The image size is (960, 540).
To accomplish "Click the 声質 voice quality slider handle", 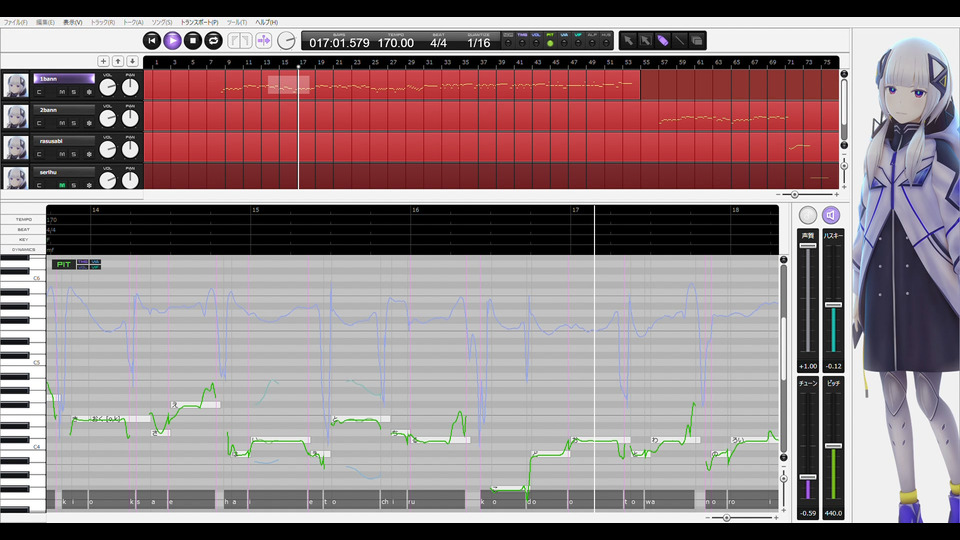I will point(808,246).
